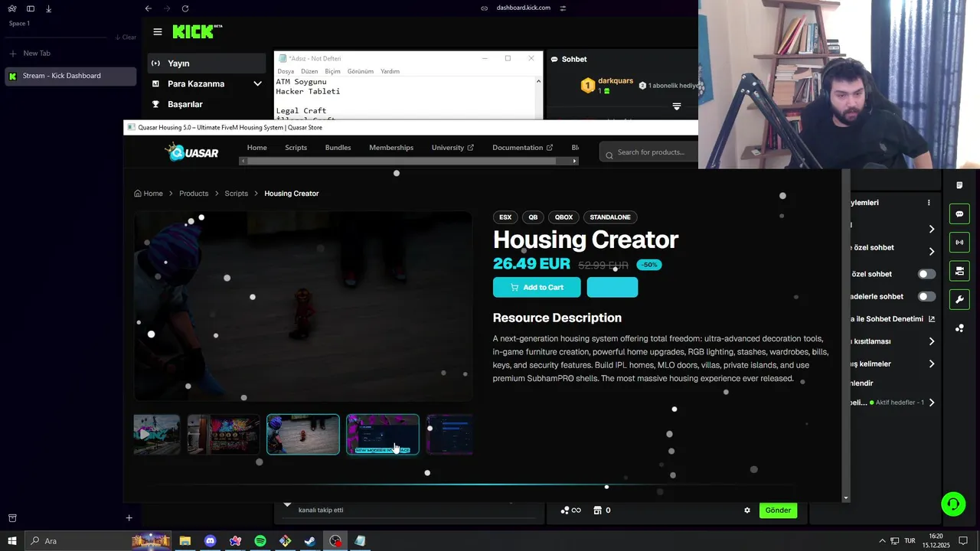Collapse arrow above 'kanalı takip etti'
980x551 pixels.
click(287, 505)
